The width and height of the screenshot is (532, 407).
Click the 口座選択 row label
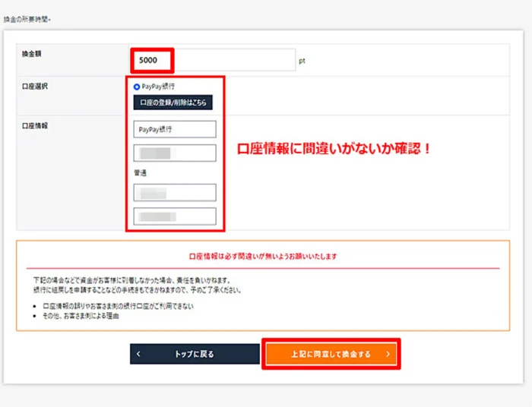(35, 87)
